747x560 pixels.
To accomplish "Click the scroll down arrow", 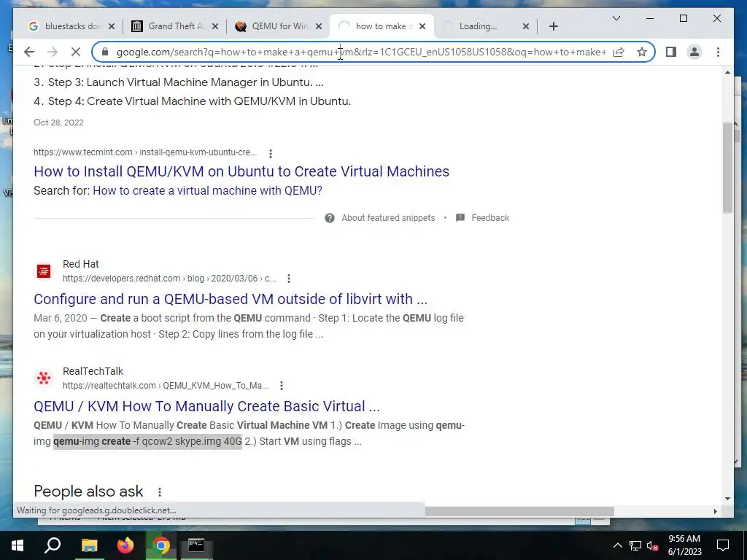I will (727, 499).
